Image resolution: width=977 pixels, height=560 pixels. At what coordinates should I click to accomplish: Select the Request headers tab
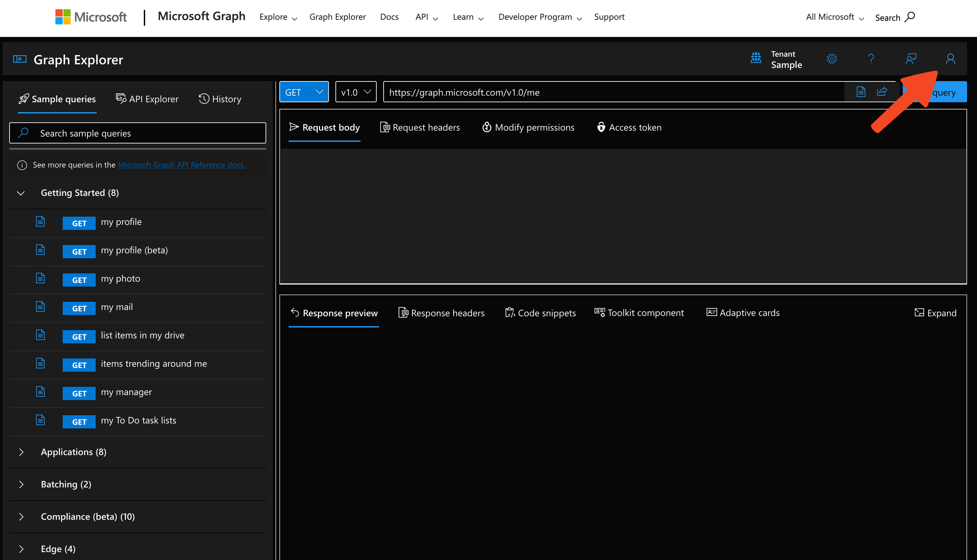[x=420, y=127]
